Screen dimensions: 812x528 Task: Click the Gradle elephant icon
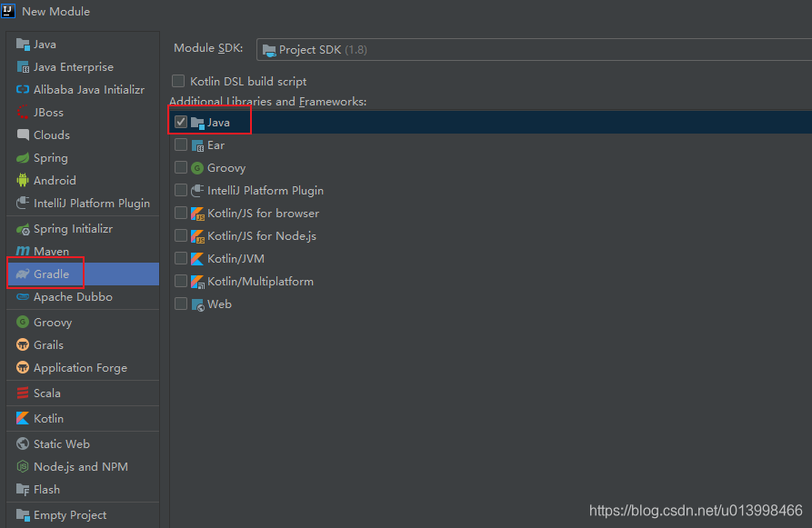23,274
